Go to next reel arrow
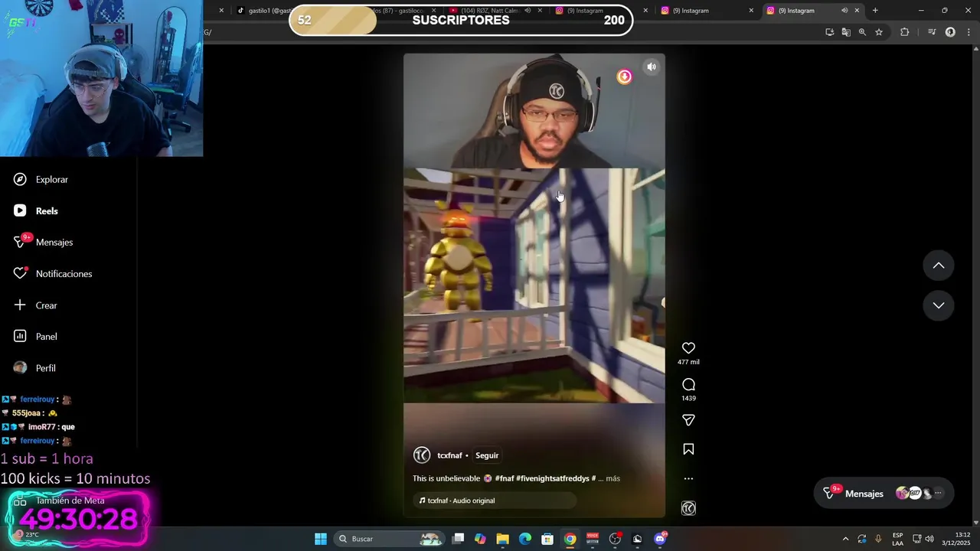 938,305
